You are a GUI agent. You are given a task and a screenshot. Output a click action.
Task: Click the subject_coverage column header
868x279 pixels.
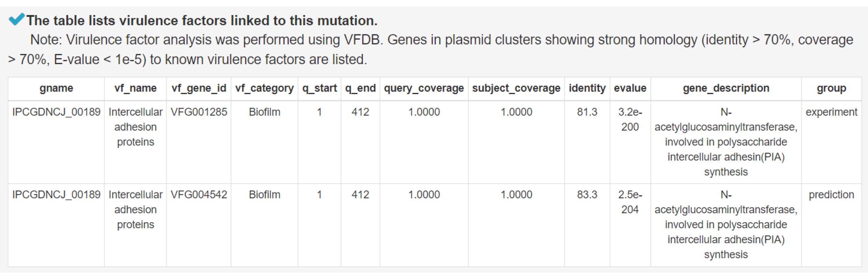[516, 88]
